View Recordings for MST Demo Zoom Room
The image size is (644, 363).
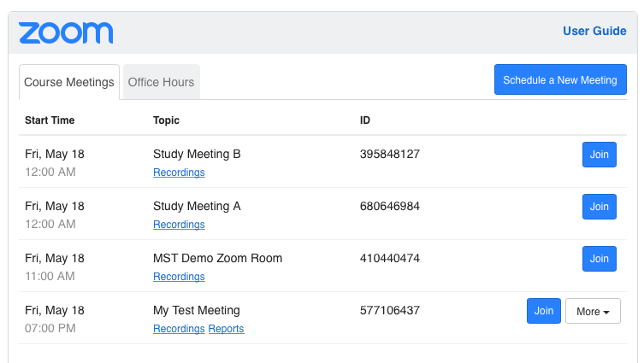click(x=179, y=277)
